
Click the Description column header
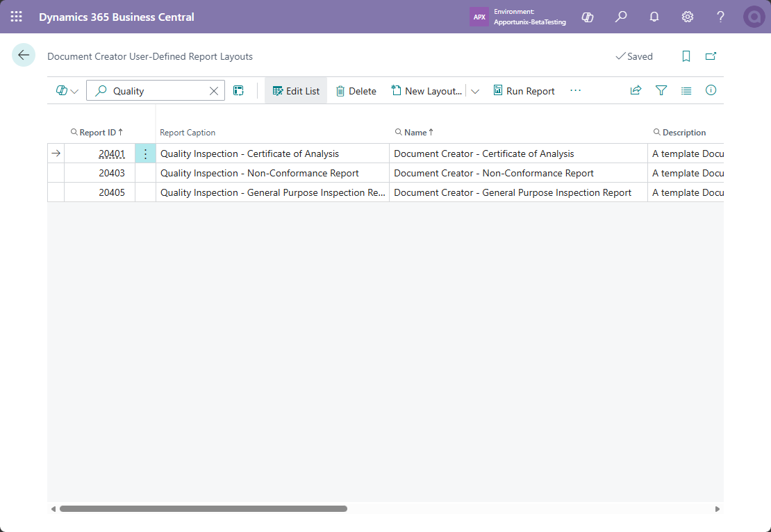coord(679,132)
